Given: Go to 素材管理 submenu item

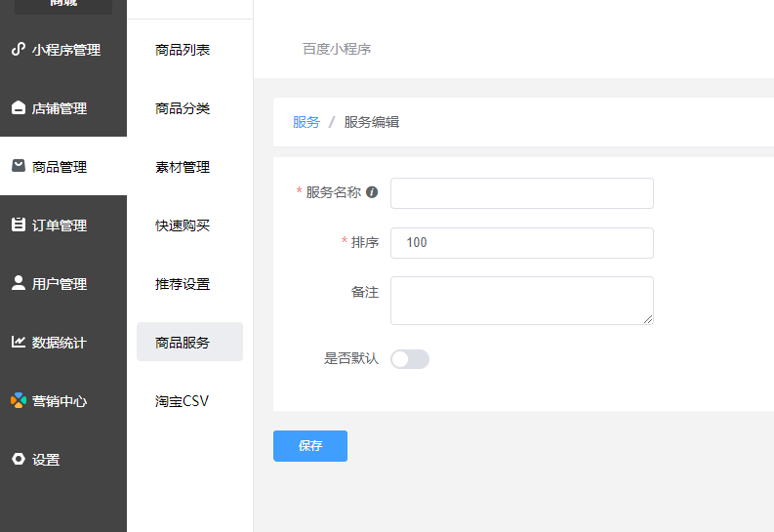Looking at the screenshot, I should [x=183, y=167].
